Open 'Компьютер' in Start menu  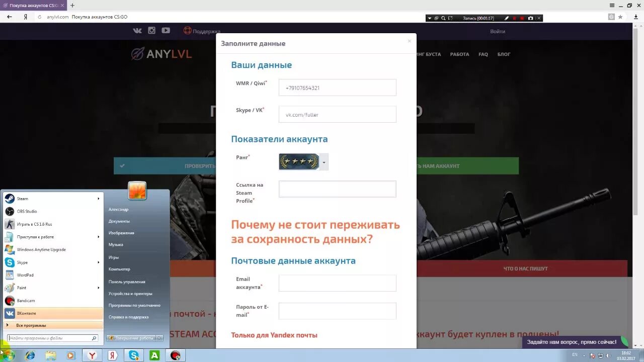point(119,269)
